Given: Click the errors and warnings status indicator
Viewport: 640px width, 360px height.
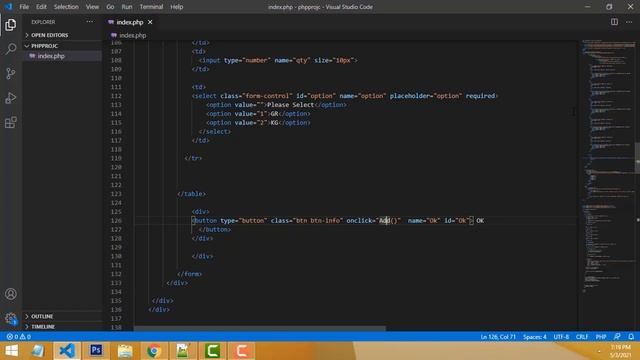Looking at the screenshot, I should pos(18,337).
